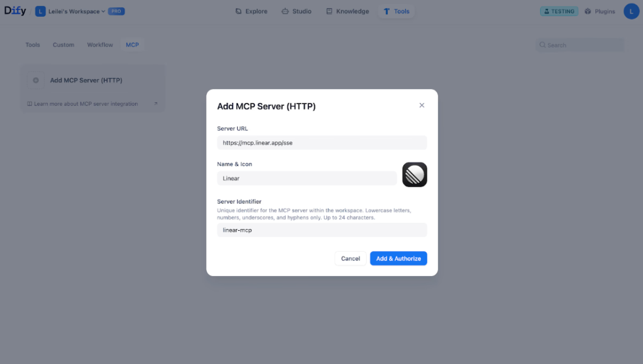This screenshot has width=643, height=364.
Task: Open the Studio section
Action: tap(296, 11)
